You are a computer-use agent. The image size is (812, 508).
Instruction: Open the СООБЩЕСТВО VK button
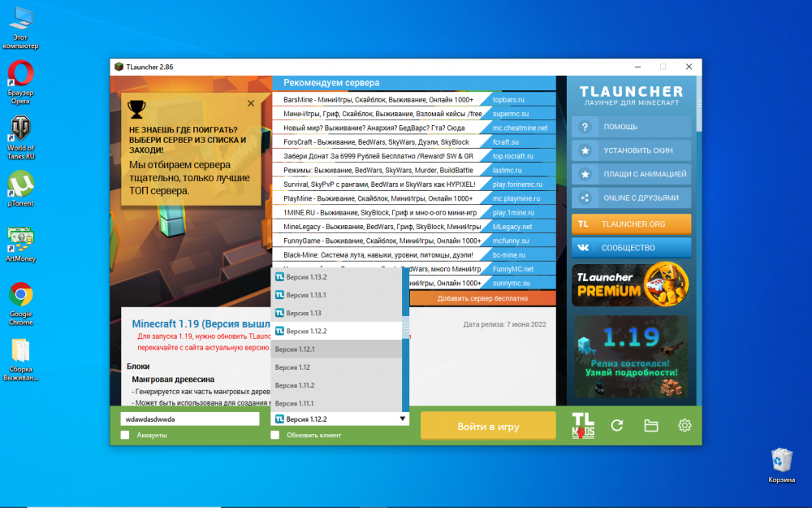coord(631,248)
